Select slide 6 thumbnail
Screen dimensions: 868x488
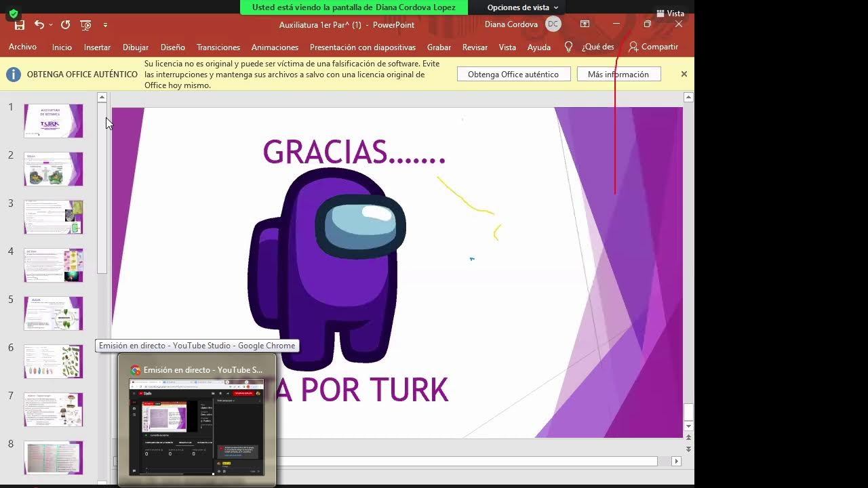(x=54, y=361)
